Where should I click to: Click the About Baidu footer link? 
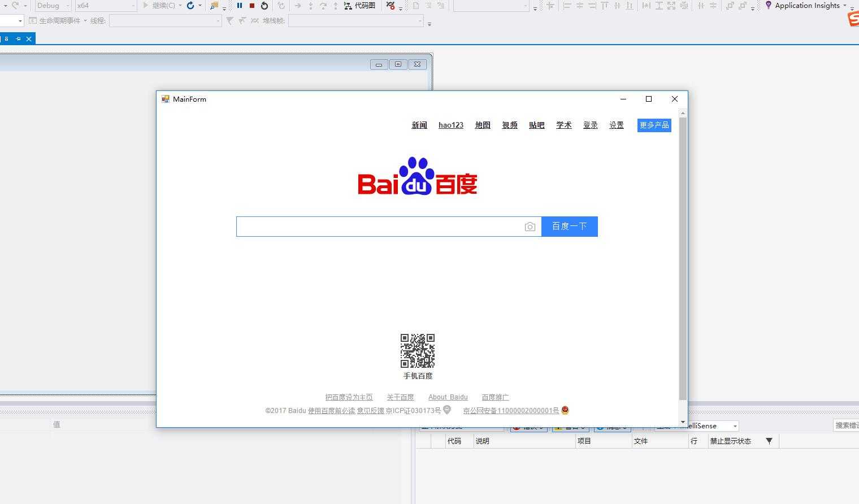(x=448, y=397)
